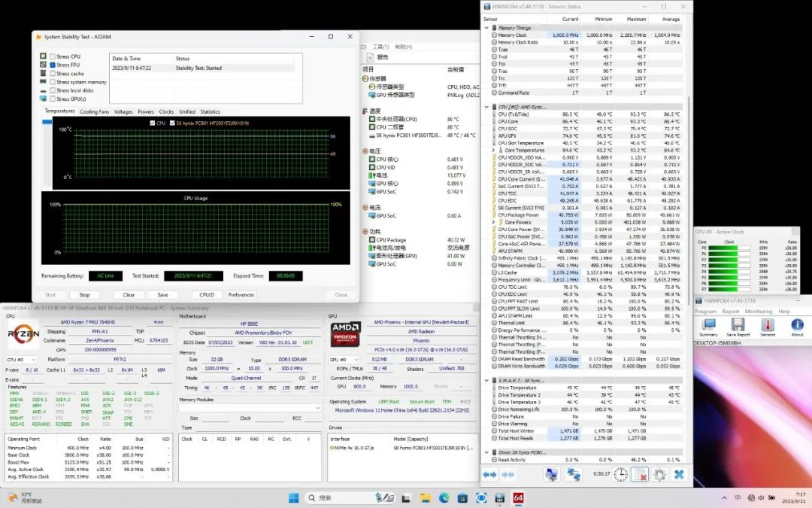Open the Report menu in HWiNFO
The width and height of the screenshot is (812, 508).
click(x=731, y=312)
